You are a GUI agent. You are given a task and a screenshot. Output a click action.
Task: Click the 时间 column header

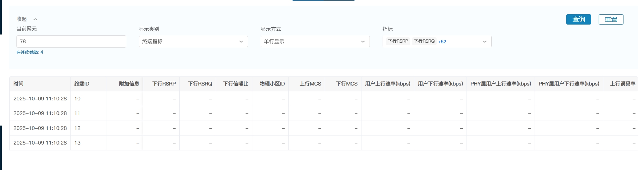[x=18, y=84]
